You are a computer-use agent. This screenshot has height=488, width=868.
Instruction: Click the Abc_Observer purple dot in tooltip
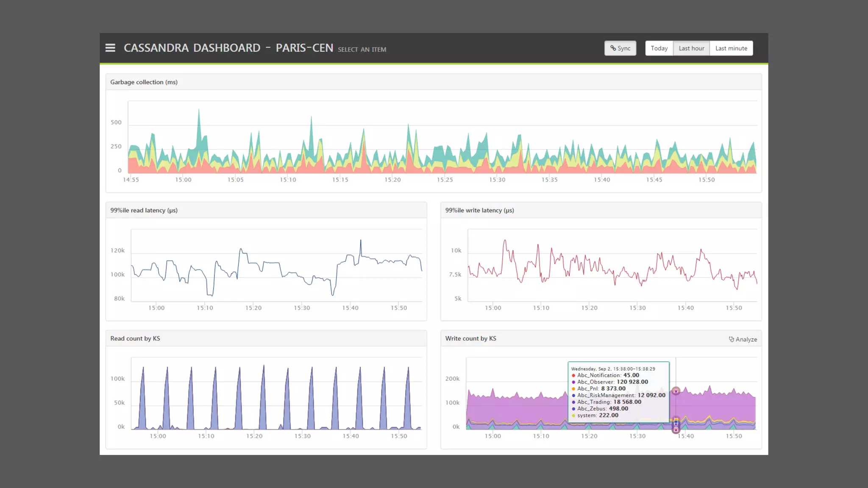point(573,382)
